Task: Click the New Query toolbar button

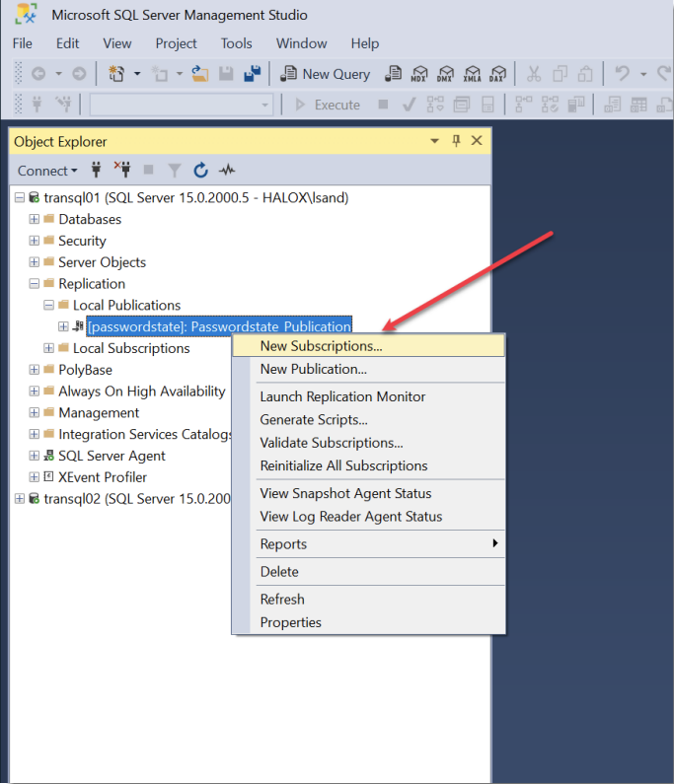Action: (325, 74)
